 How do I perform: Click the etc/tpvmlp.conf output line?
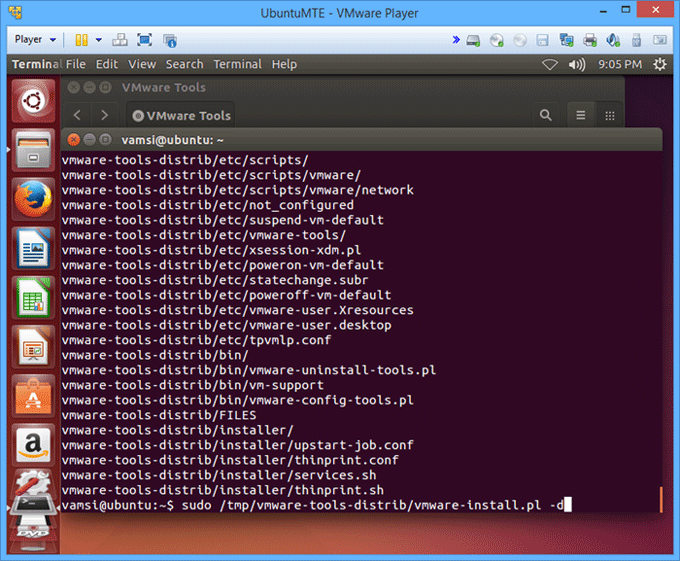coord(196,340)
